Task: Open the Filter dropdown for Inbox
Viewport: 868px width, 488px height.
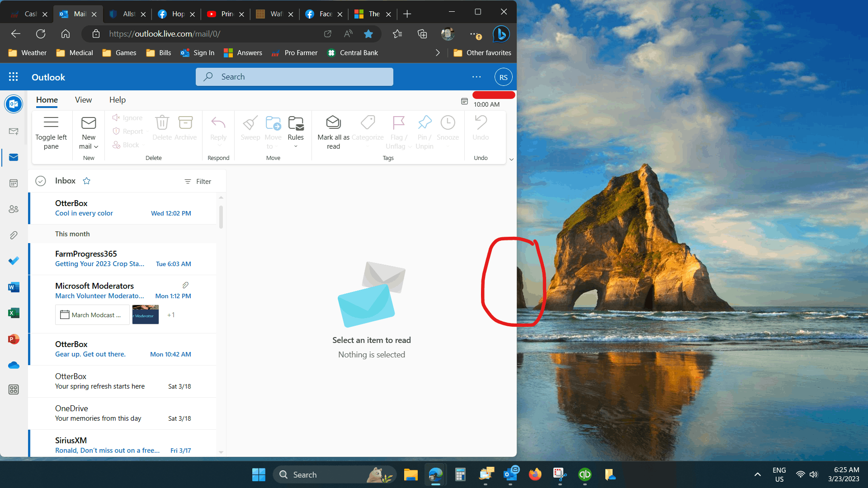Action: pos(198,182)
